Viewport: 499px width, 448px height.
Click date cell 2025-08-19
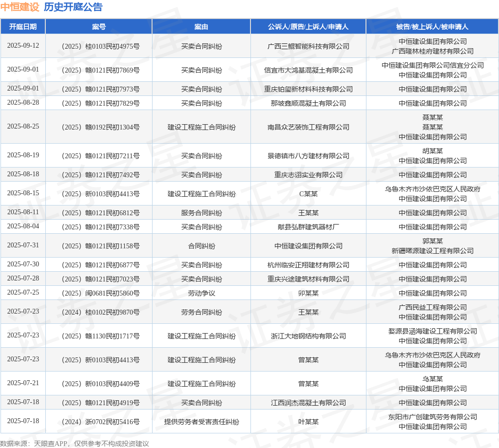tap(23, 155)
